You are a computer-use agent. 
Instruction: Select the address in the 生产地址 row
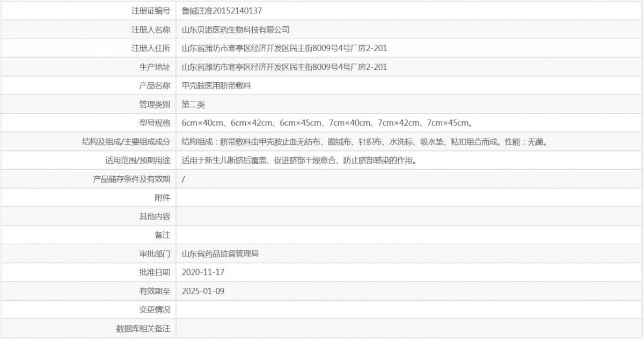coord(284,67)
